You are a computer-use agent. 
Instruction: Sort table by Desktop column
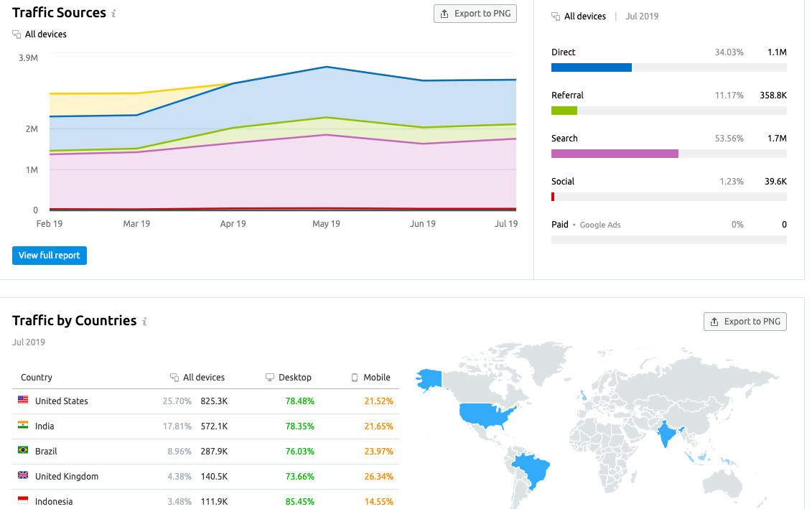(294, 378)
